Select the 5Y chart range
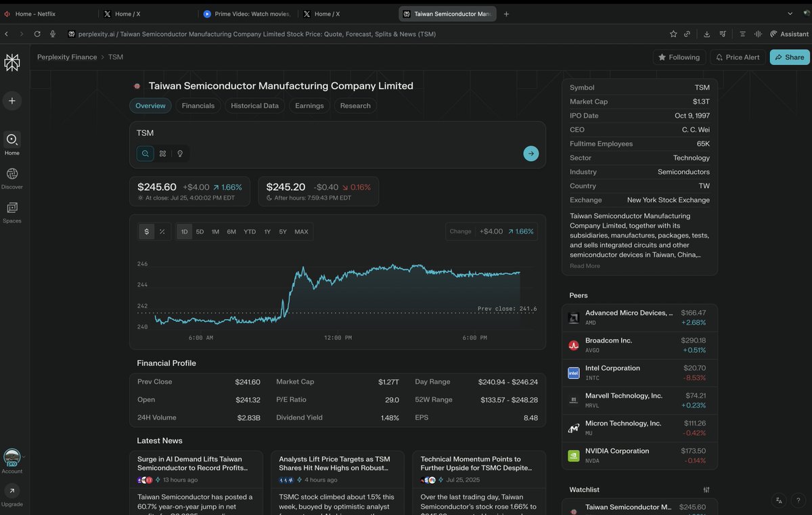This screenshot has height=515, width=812. 283,231
